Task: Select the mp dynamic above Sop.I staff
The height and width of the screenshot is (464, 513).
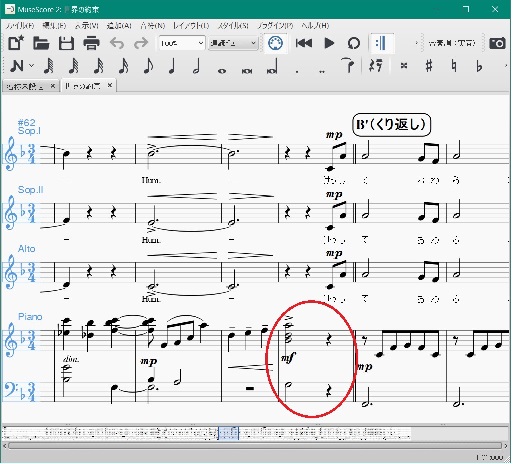Action: click(x=334, y=135)
